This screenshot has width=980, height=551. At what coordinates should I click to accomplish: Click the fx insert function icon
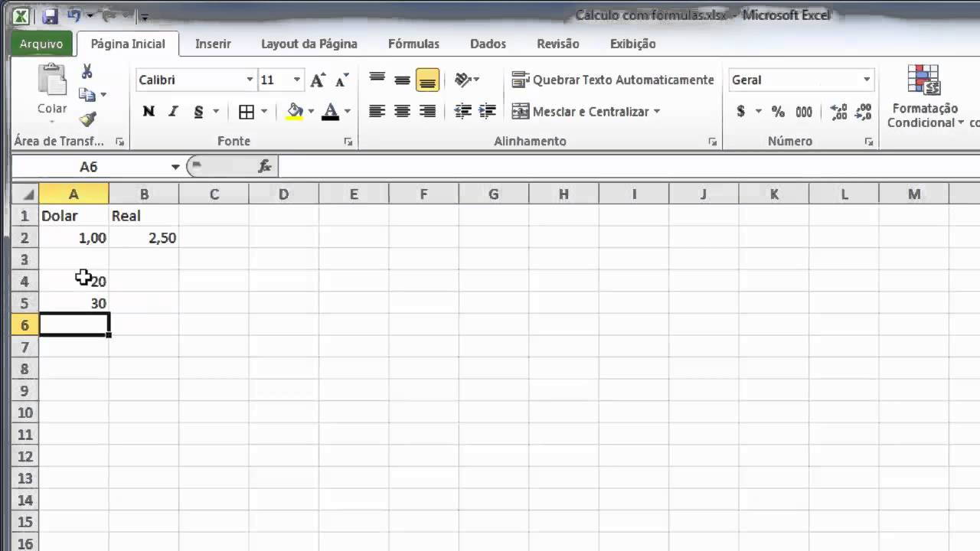click(265, 166)
